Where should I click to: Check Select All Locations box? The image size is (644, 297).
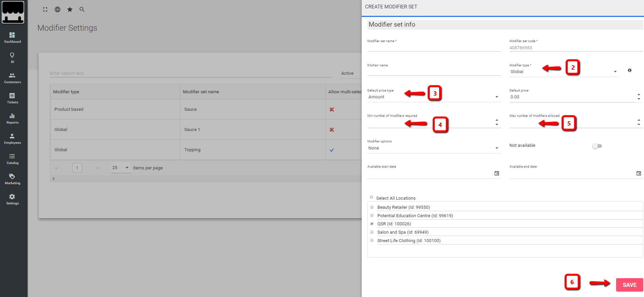pyautogui.click(x=371, y=197)
